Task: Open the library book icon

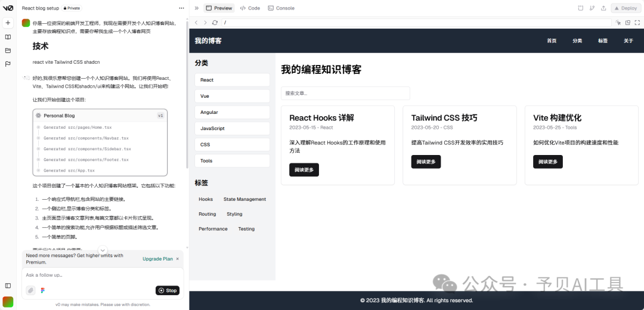Action: (x=8, y=37)
